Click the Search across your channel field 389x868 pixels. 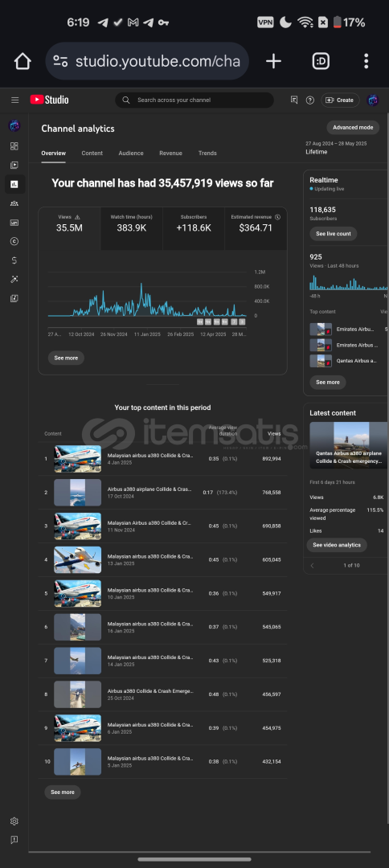(194, 100)
